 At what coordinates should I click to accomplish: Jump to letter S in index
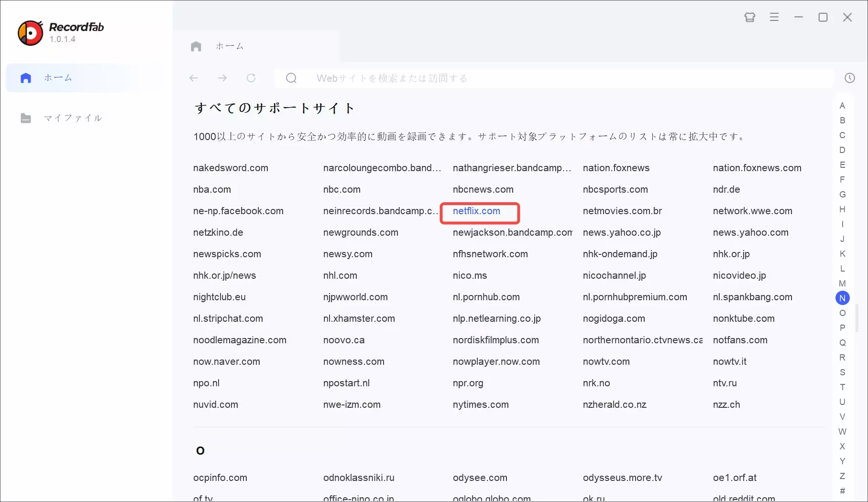843,372
